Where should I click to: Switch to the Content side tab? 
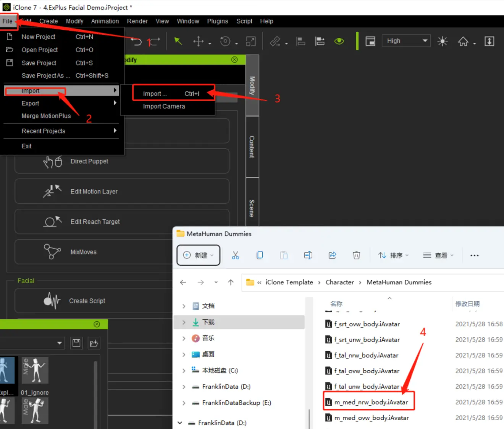tap(252, 147)
